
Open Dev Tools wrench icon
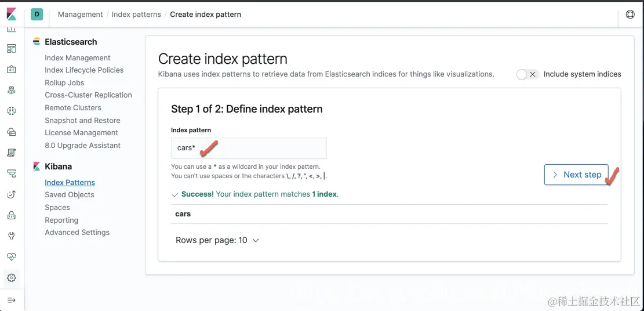[x=12, y=236]
